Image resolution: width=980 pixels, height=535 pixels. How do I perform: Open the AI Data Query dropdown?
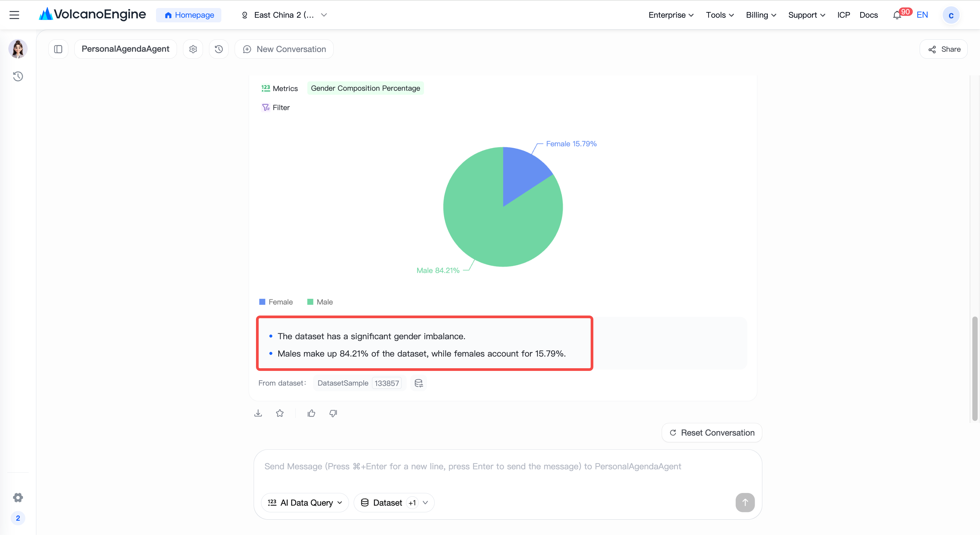(x=305, y=503)
